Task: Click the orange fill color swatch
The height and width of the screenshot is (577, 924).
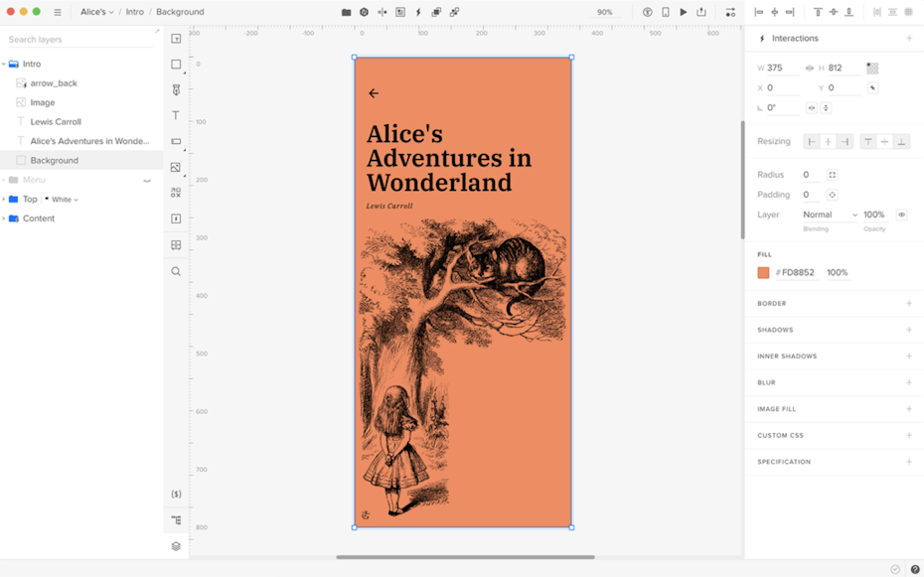Action: (763, 273)
